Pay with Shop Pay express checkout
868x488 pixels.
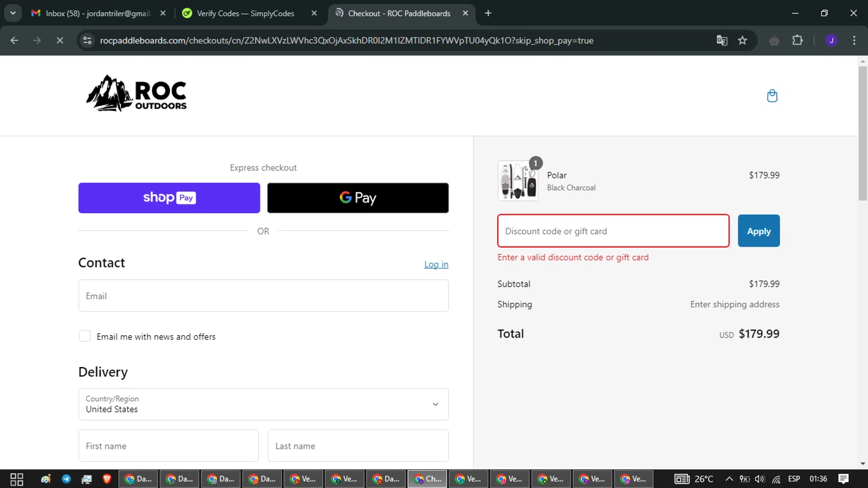(x=169, y=198)
